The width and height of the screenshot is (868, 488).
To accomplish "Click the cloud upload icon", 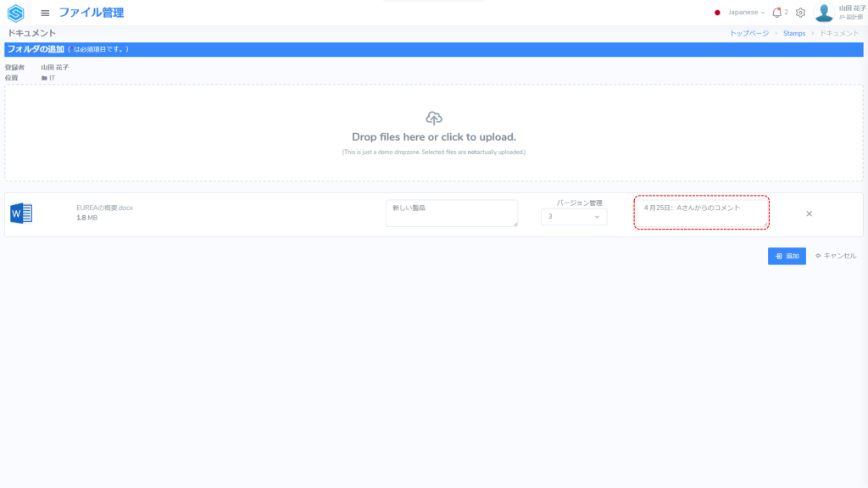I will pyautogui.click(x=434, y=118).
